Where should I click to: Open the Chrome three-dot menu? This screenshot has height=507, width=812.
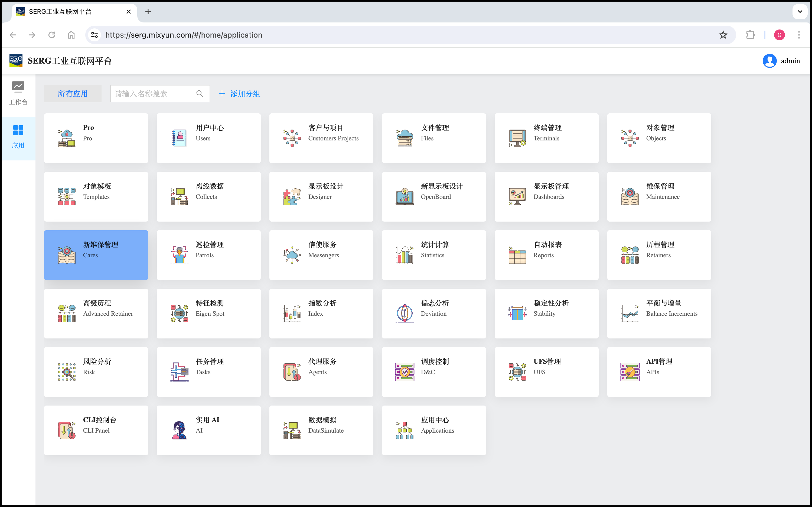coord(798,35)
